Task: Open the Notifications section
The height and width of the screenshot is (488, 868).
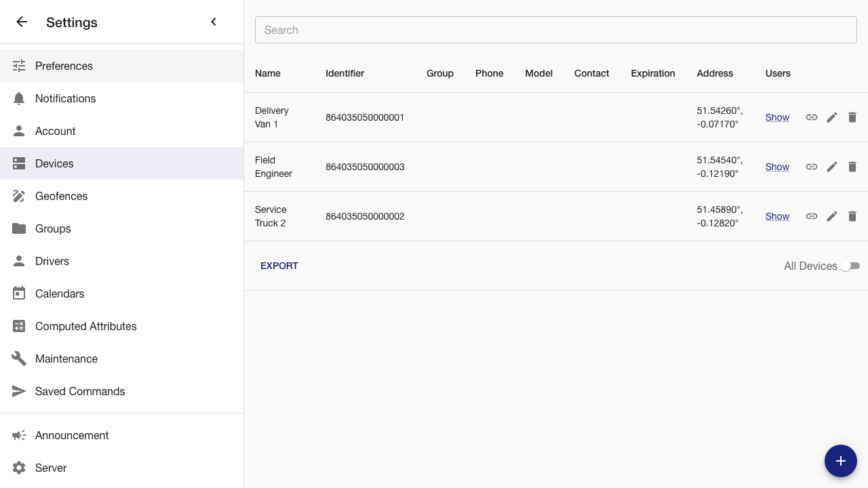Action: point(121,98)
